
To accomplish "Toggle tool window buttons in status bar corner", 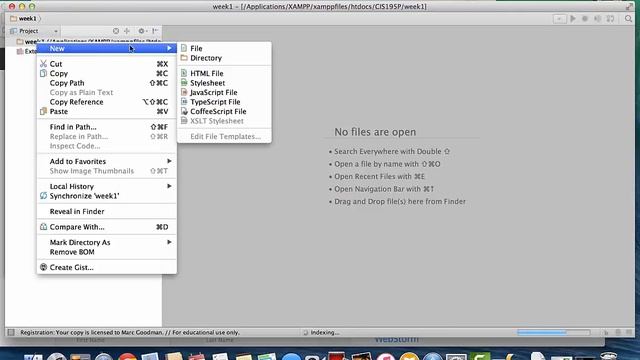I will 11,332.
